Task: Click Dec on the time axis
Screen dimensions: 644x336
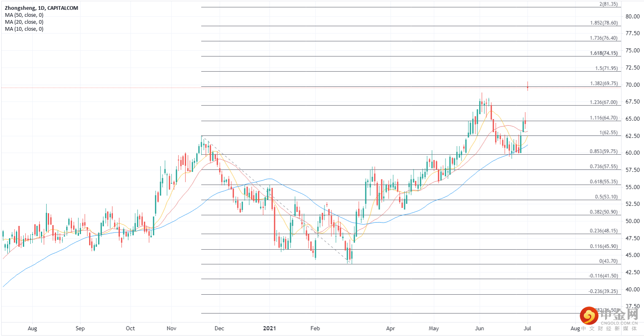Action: click(x=219, y=329)
